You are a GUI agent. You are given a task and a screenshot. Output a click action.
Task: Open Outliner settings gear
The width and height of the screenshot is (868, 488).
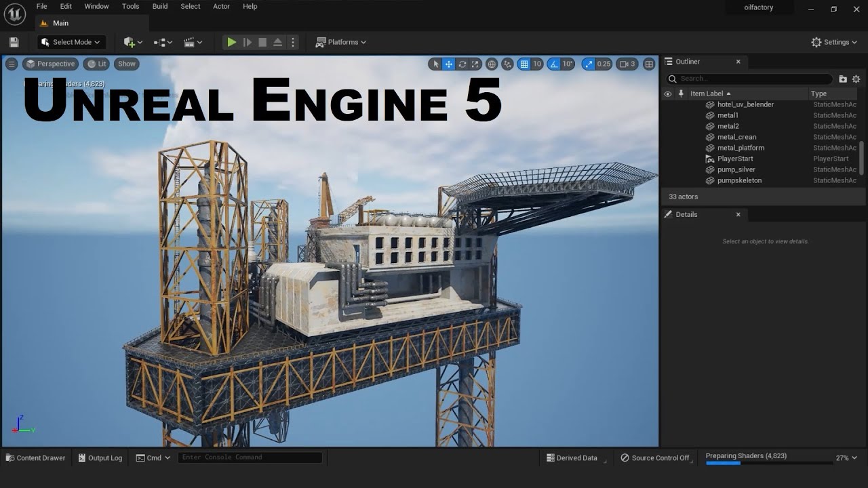click(x=856, y=79)
